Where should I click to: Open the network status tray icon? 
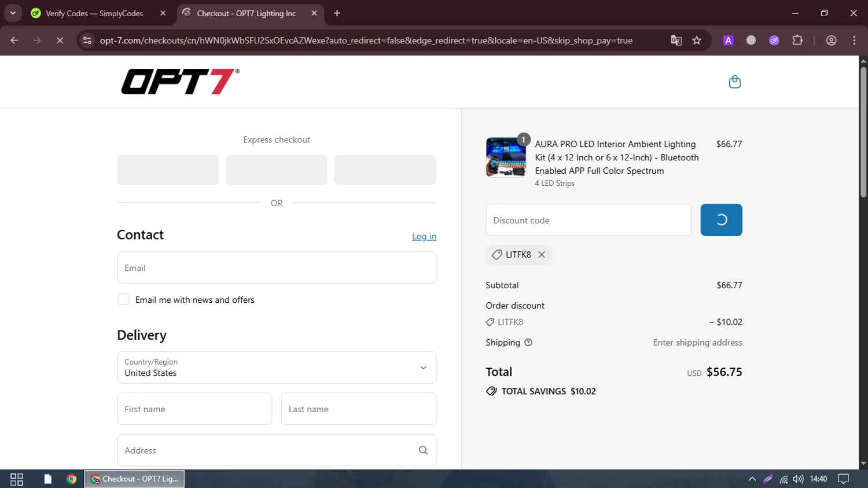(x=784, y=479)
